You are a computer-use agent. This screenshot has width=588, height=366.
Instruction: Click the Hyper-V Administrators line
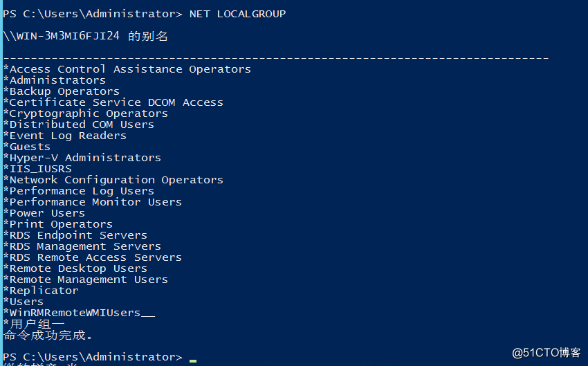[84, 158]
